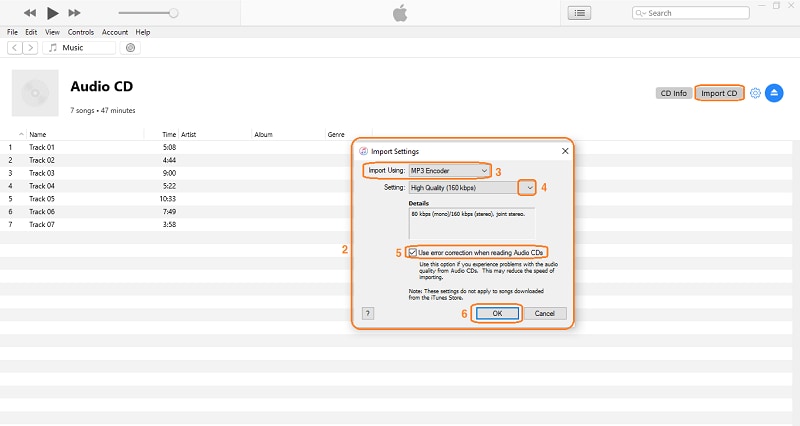Viewport: 800px width, 426px height.
Task: Open the Up Next list view icon
Action: coord(579,13)
